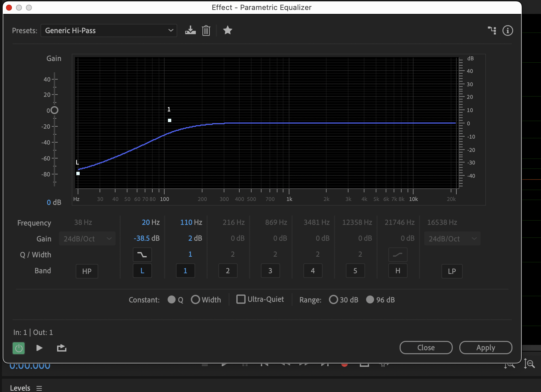The width and height of the screenshot is (541, 392).
Task: Toggle the effect power state button
Action: pyautogui.click(x=19, y=348)
